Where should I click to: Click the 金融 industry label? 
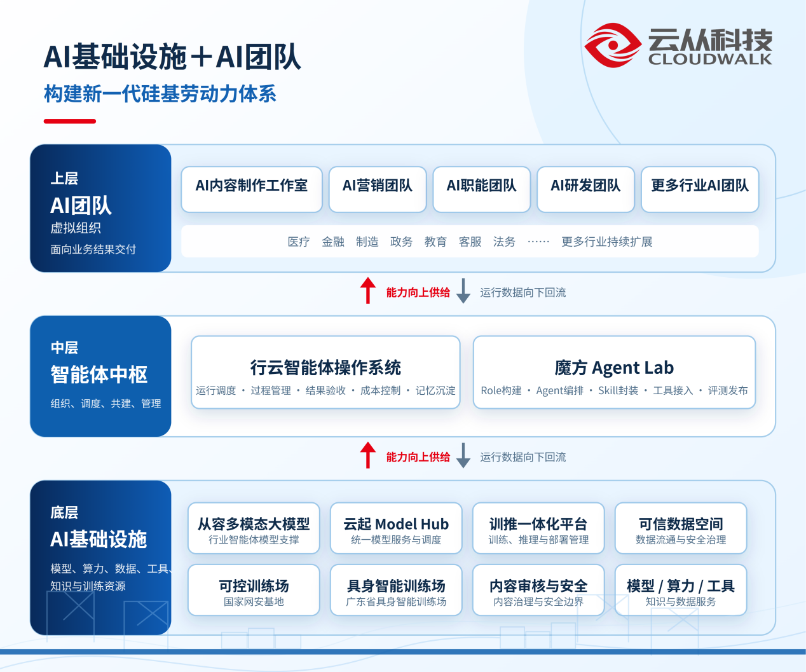pyautogui.click(x=332, y=242)
